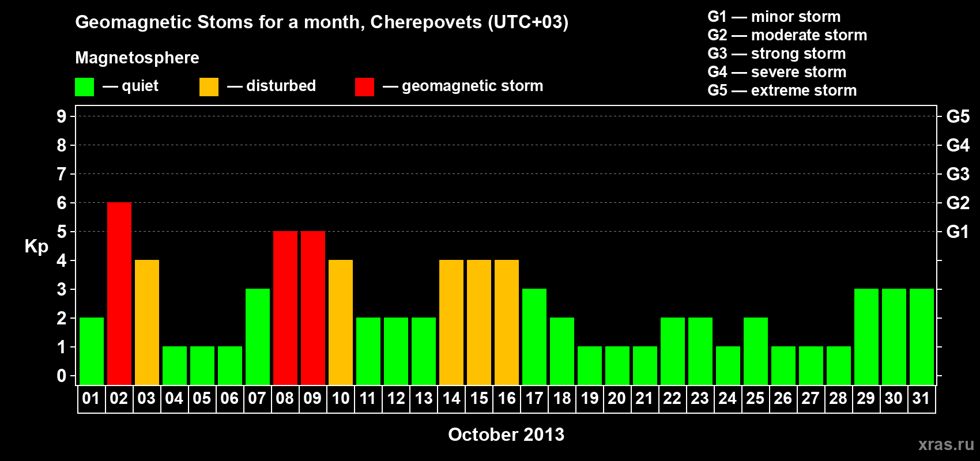Click the day label 19
Screen dimensions: 980x461
tap(589, 399)
